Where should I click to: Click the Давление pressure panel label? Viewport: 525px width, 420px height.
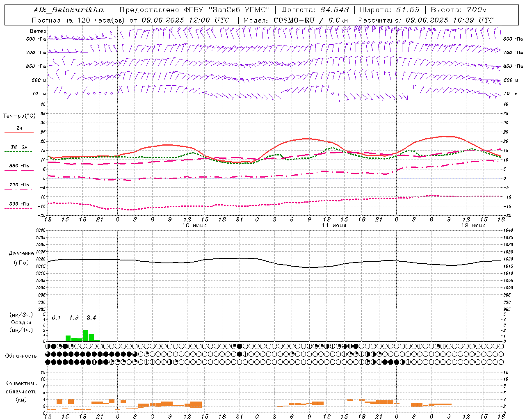coord(21,253)
